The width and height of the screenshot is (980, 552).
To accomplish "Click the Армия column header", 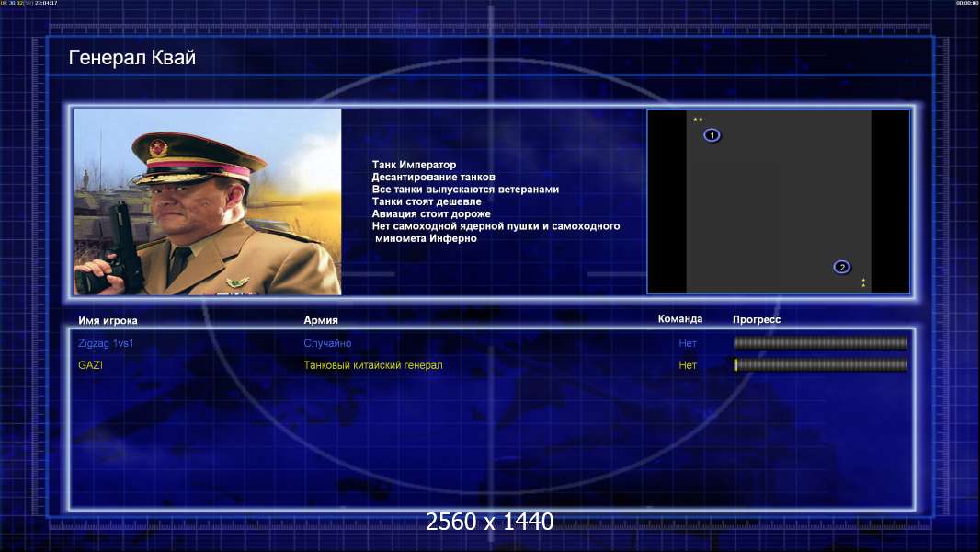I will tap(321, 320).
